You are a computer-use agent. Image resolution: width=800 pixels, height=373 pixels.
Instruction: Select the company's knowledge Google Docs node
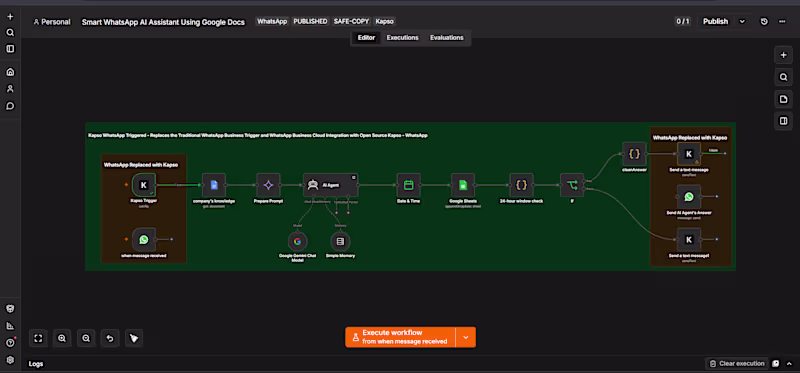(x=214, y=185)
